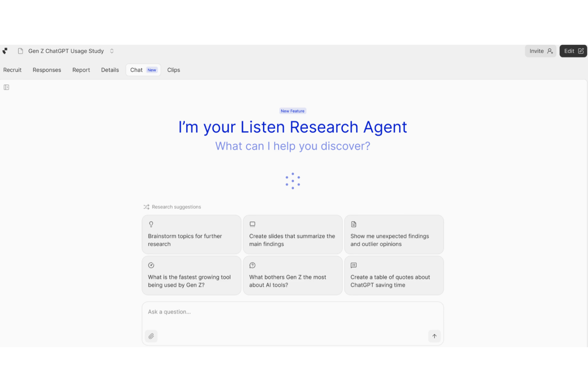Choose Brainstorm topics for further research

click(x=191, y=234)
